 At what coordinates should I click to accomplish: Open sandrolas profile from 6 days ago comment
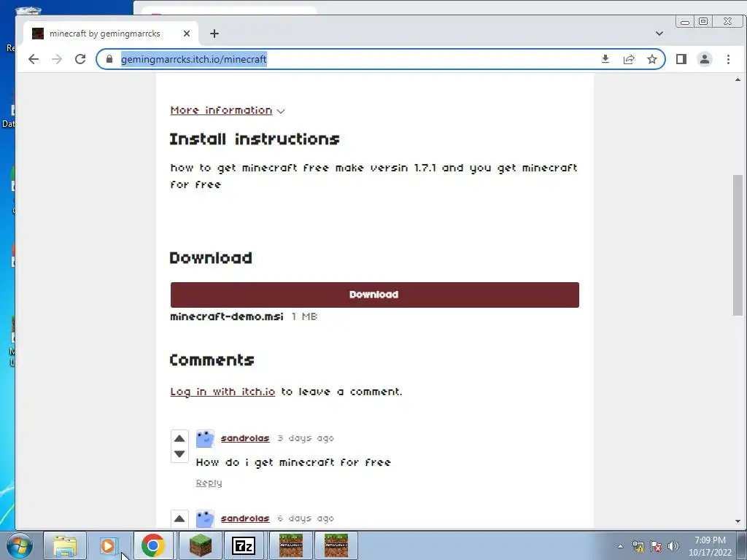tap(245, 518)
